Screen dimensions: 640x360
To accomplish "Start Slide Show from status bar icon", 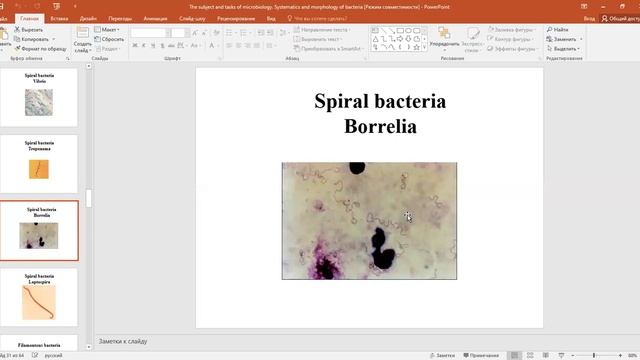I will pyautogui.click(x=561, y=356).
